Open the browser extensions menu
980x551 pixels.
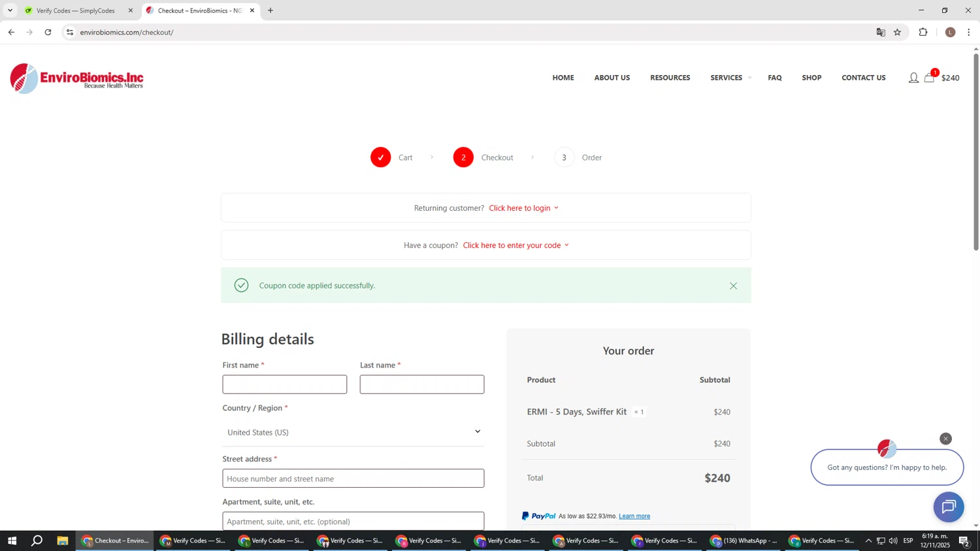[923, 32]
